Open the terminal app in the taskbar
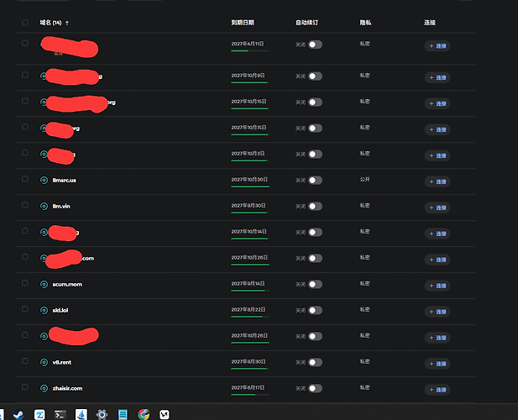Screen dimensions: 518x420 (60, 414)
